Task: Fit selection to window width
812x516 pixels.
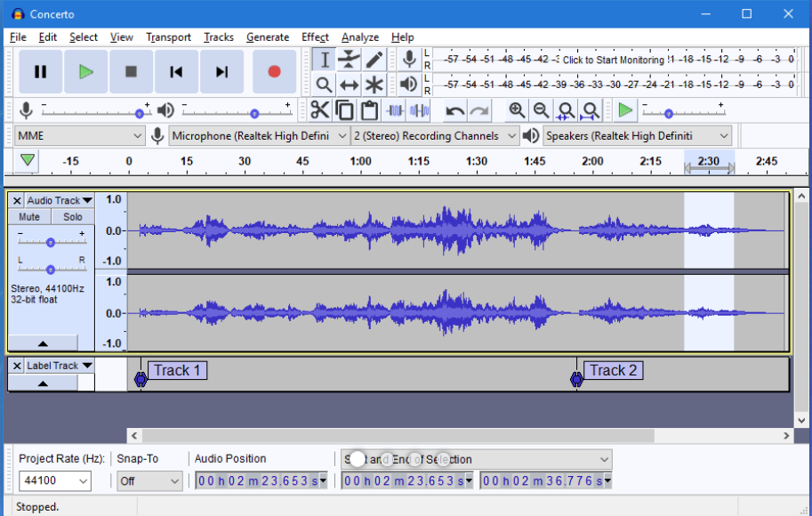Action: click(566, 110)
